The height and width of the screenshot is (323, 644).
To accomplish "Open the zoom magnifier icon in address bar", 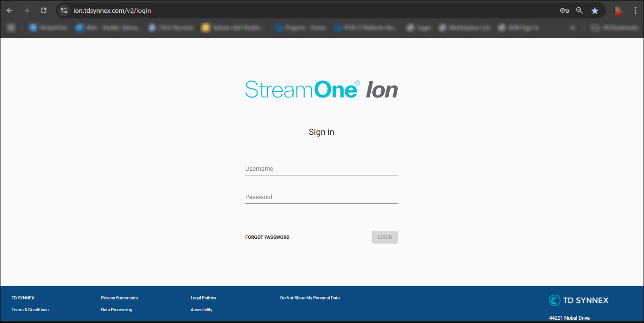I will click(x=579, y=10).
